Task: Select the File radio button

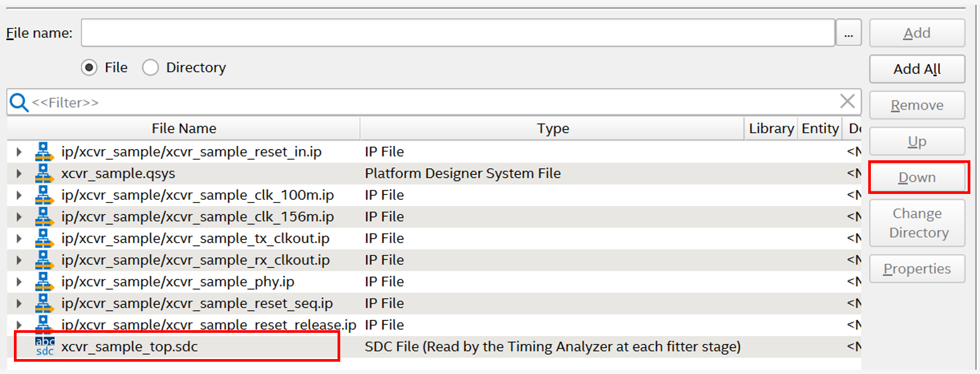Action: coord(89,68)
